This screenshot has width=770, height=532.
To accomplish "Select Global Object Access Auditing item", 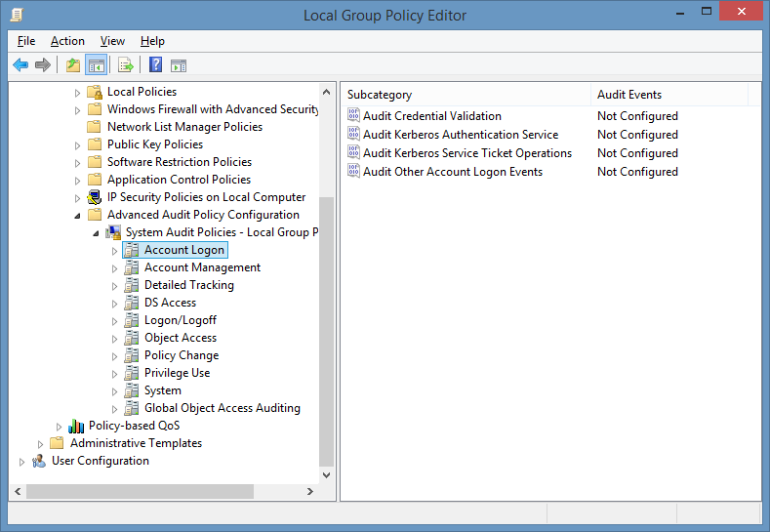I will (222, 408).
